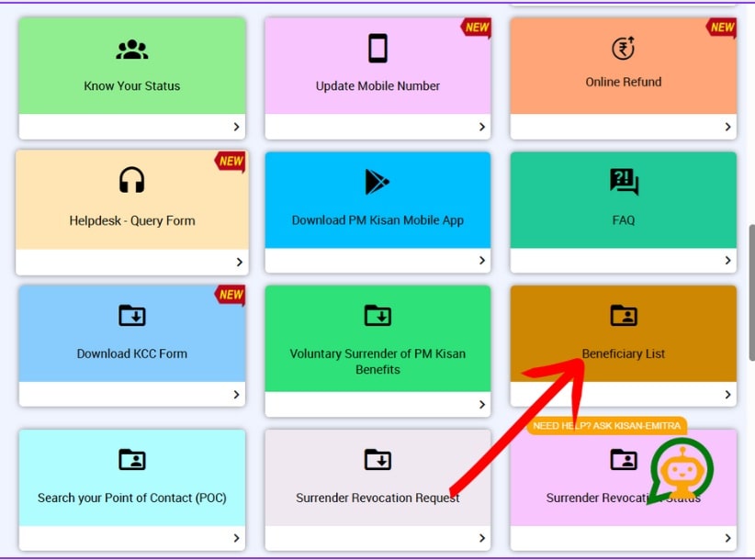Viewport: 755px width, 560px height.
Task: Open the FAQ text link
Action: 624,220
